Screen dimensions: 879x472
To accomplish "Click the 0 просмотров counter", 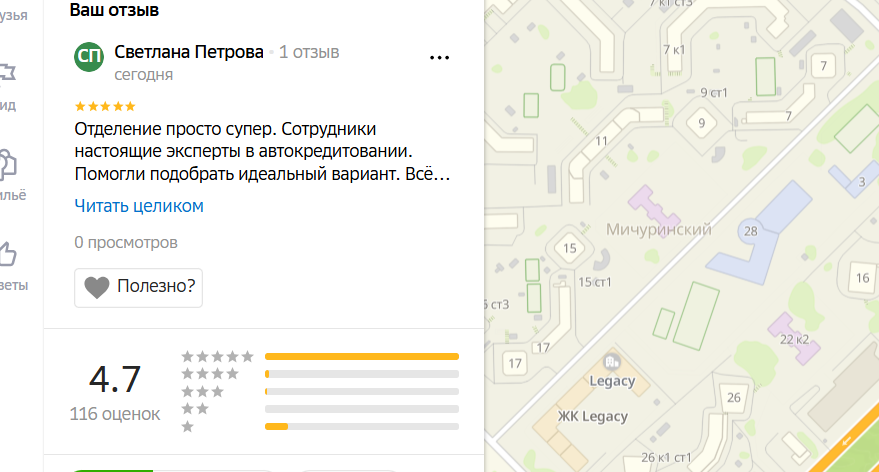I will 126,242.
